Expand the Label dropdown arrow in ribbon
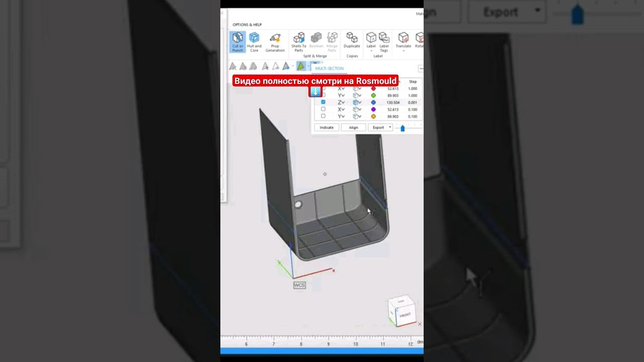Viewport: 644px width, 362px height. [371, 50]
